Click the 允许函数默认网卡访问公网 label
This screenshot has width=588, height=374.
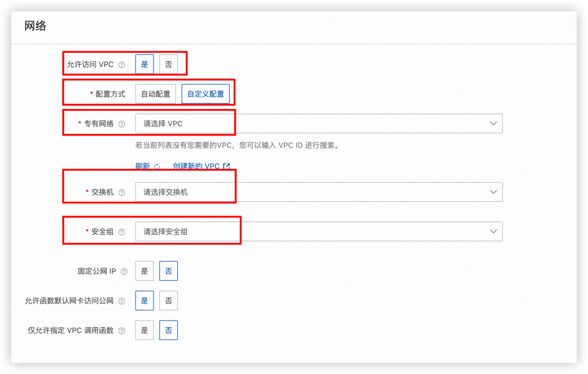pyautogui.click(x=69, y=301)
